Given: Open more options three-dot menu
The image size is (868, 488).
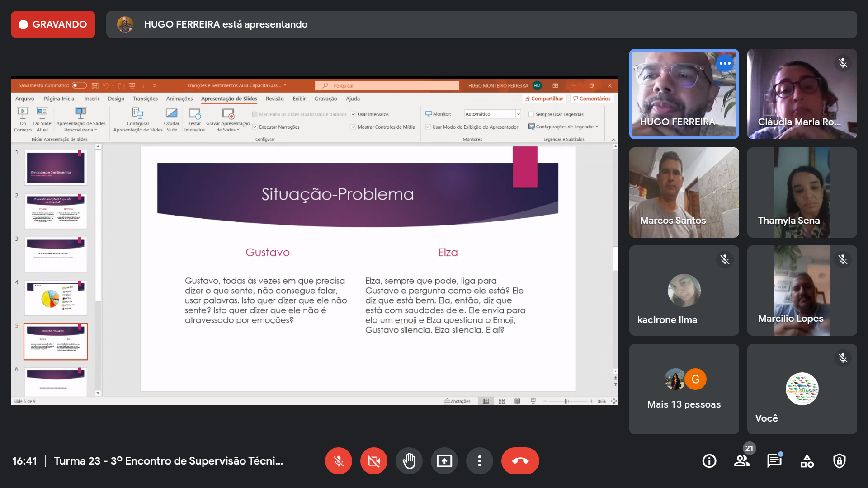Looking at the screenshot, I should (x=479, y=461).
